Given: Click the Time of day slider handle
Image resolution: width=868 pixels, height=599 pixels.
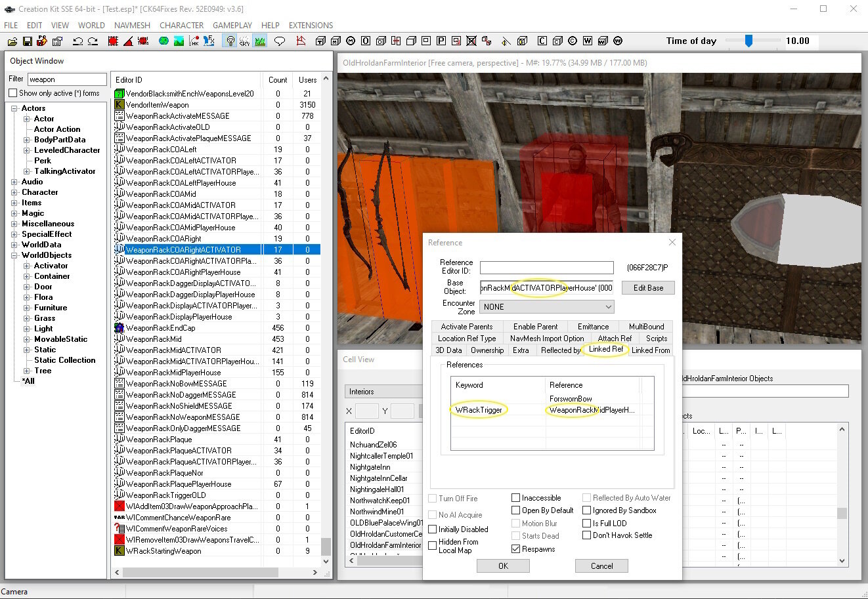Looking at the screenshot, I should pyautogui.click(x=749, y=41).
